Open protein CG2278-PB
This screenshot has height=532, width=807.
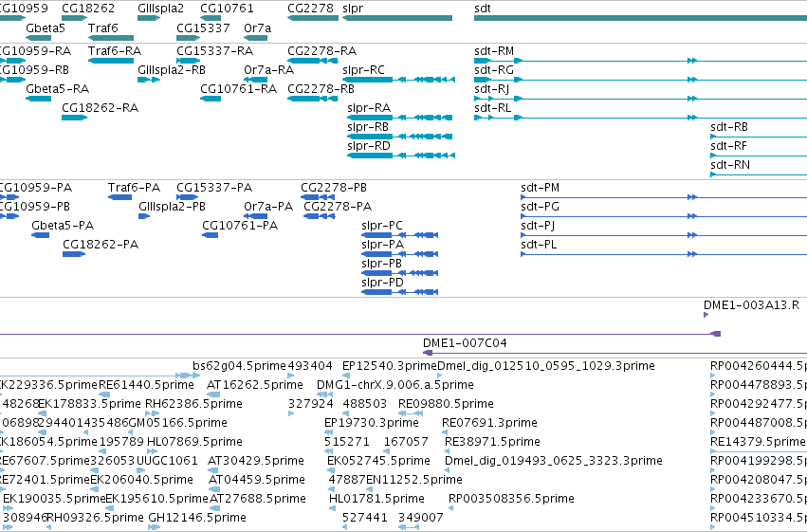click(x=334, y=188)
